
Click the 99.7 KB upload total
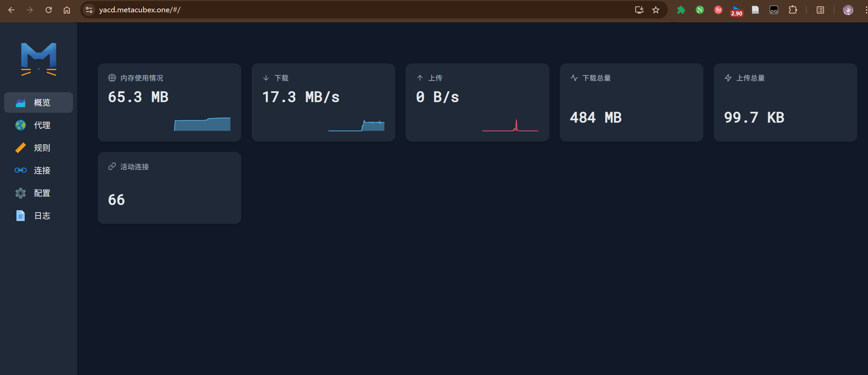tap(754, 118)
